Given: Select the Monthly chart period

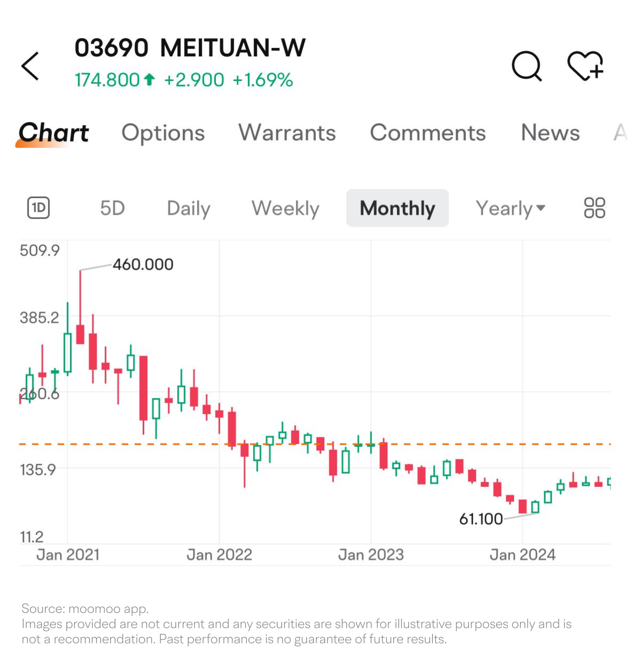Looking at the screenshot, I should coord(397,208).
